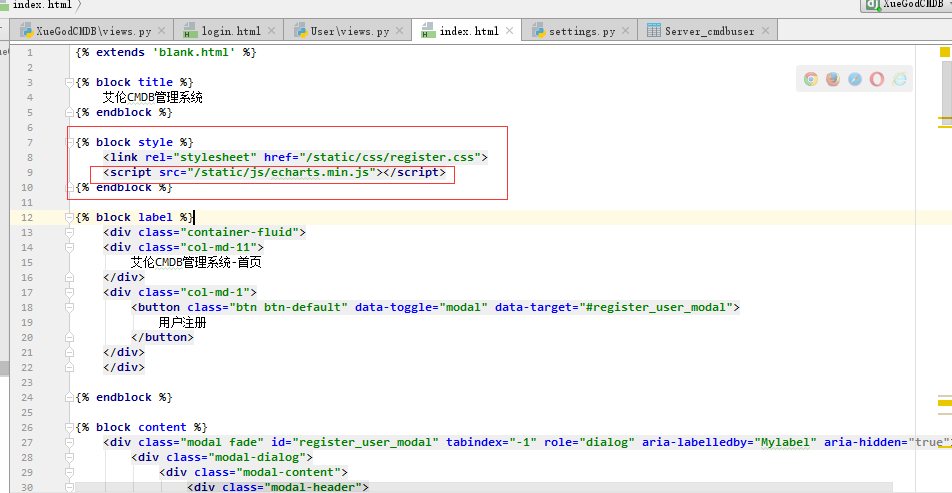Screen dimensions: 952x493
Task: Collapse modal fade div fold on line 27
Action: tap(69, 443)
